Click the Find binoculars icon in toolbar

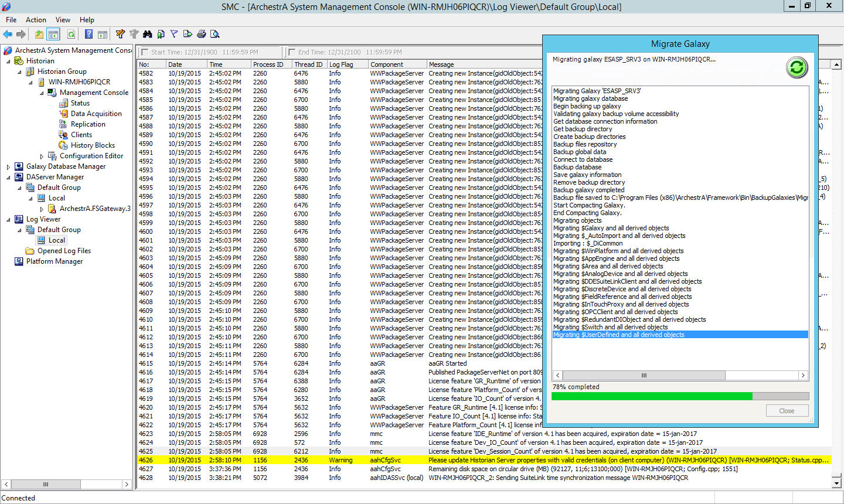click(x=147, y=35)
